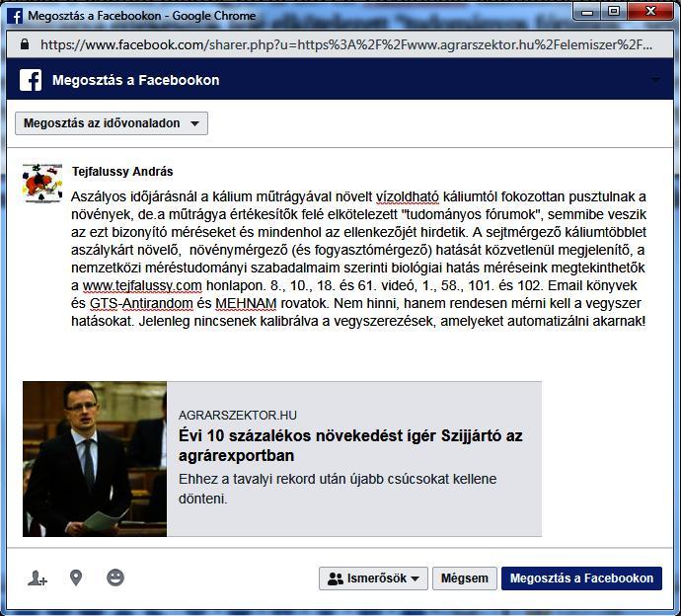Maximize the Chrome share window
The image size is (681, 616).
pos(614,12)
